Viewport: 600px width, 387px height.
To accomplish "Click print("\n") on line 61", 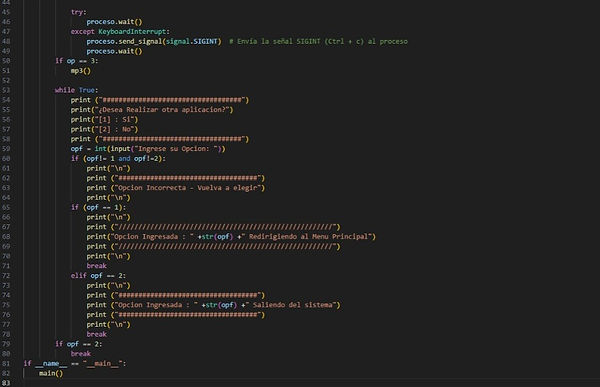I will [x=108, y=168].
